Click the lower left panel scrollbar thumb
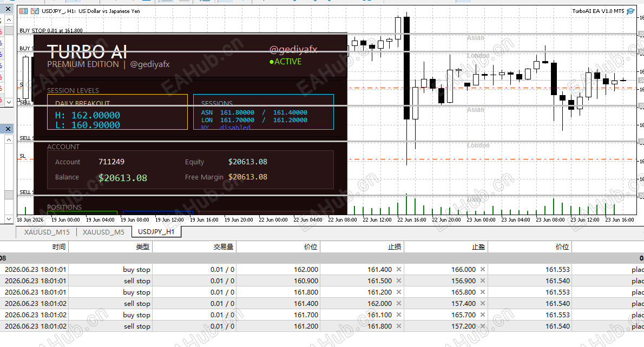The image size is (644, 347). click(9, 195)
